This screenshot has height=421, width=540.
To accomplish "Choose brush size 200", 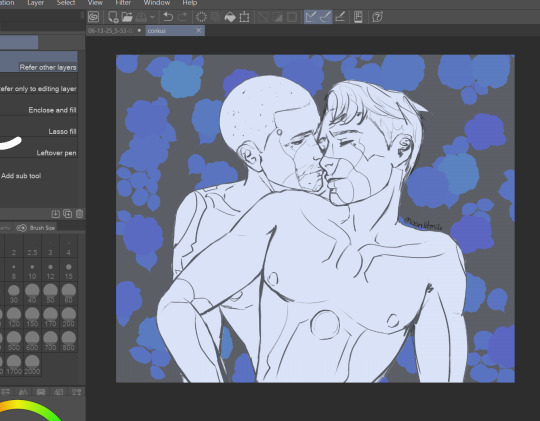I will click(x=69, y=317).
